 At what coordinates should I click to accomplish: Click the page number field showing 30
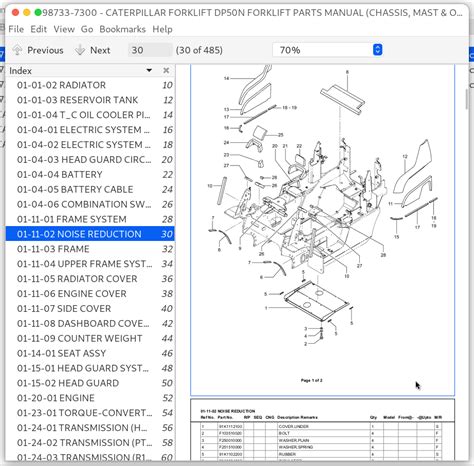[x=150, y=50]
